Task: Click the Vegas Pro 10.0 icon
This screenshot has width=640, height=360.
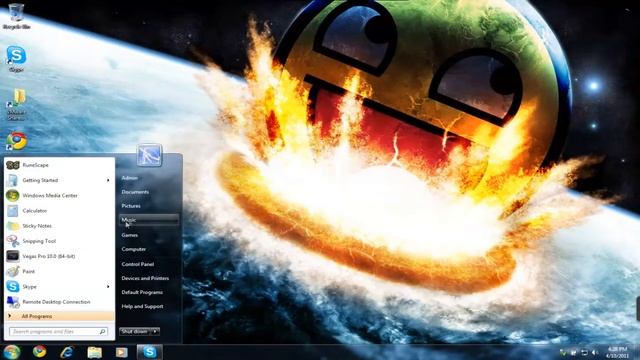Action: [x=13, y=256]
